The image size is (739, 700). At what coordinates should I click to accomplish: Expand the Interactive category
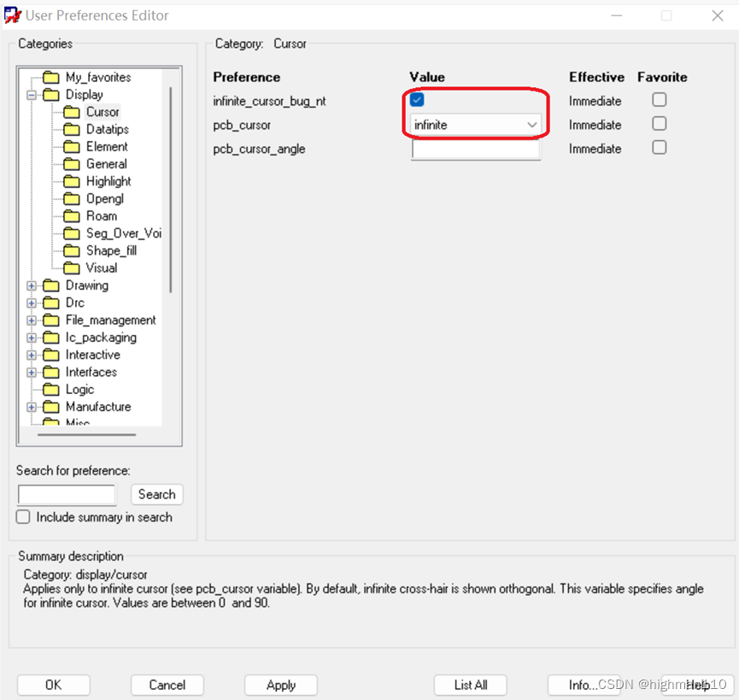pos(32,355)
